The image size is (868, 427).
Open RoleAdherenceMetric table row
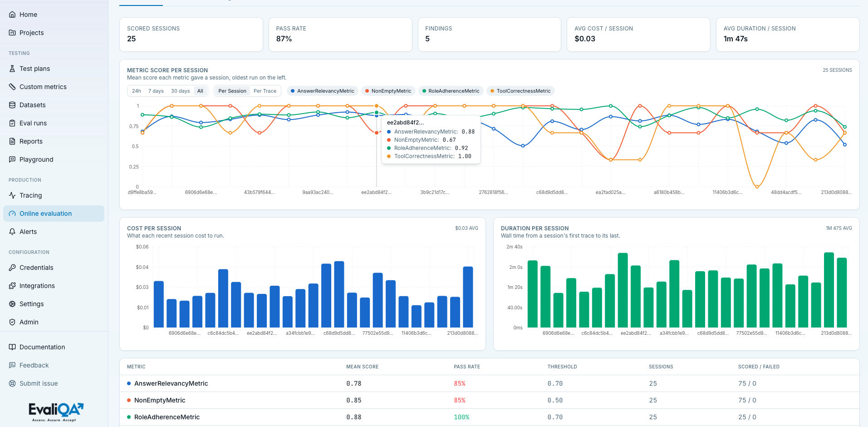tap(490, 417)
